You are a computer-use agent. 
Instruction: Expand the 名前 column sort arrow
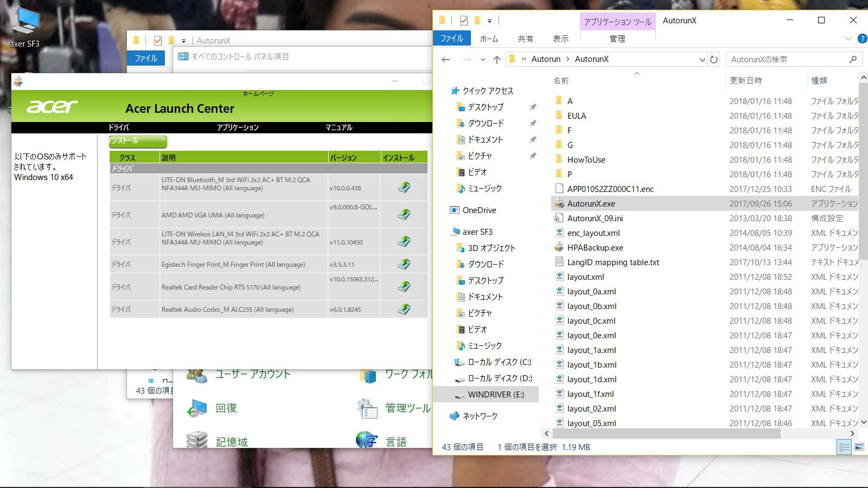[637, 74]
